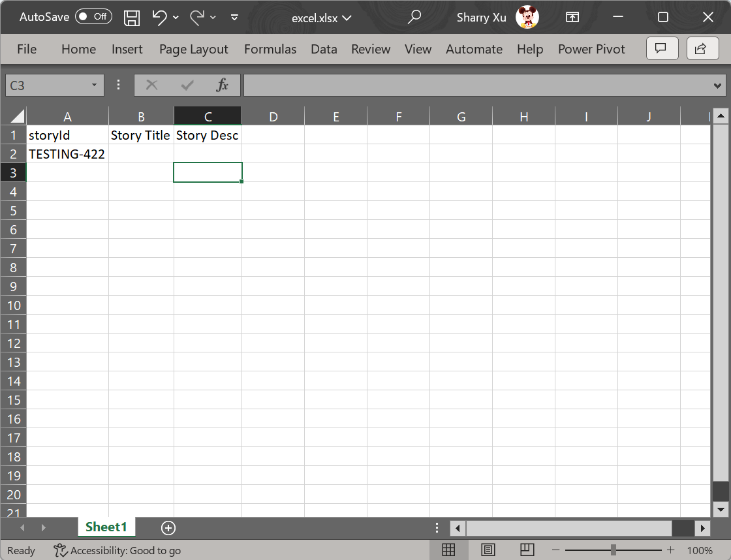Open the Undo history dropdown arrow
Image resolution: width=731 pixels, height=560 pixels.
176,18
